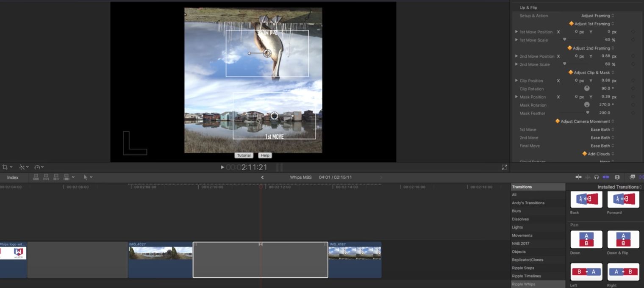Screen dimensions: 644x288
Task: Toggle audio skimming waveform icon
Action: [588, 177]
